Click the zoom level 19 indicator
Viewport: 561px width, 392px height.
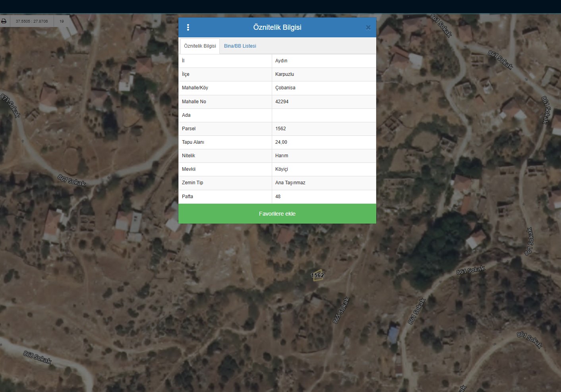click(62, 21)
